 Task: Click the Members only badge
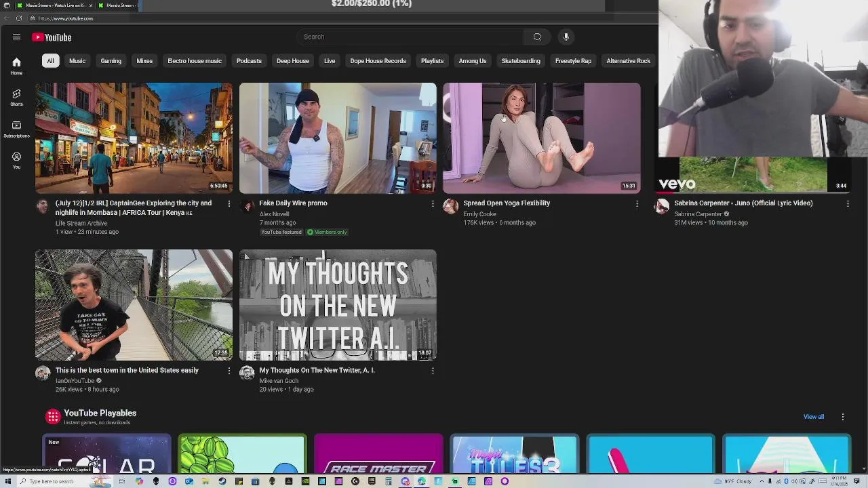(x=327, y=232)
